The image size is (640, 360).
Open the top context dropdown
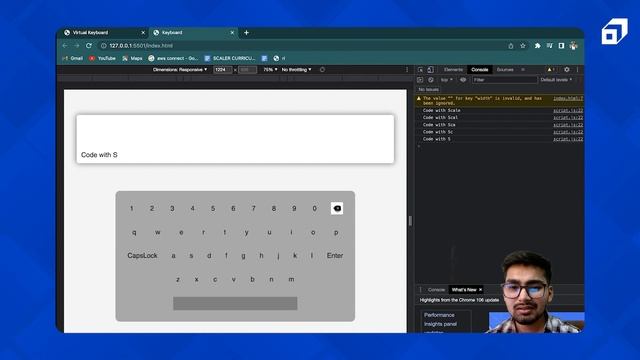click(x=447, y=80)
